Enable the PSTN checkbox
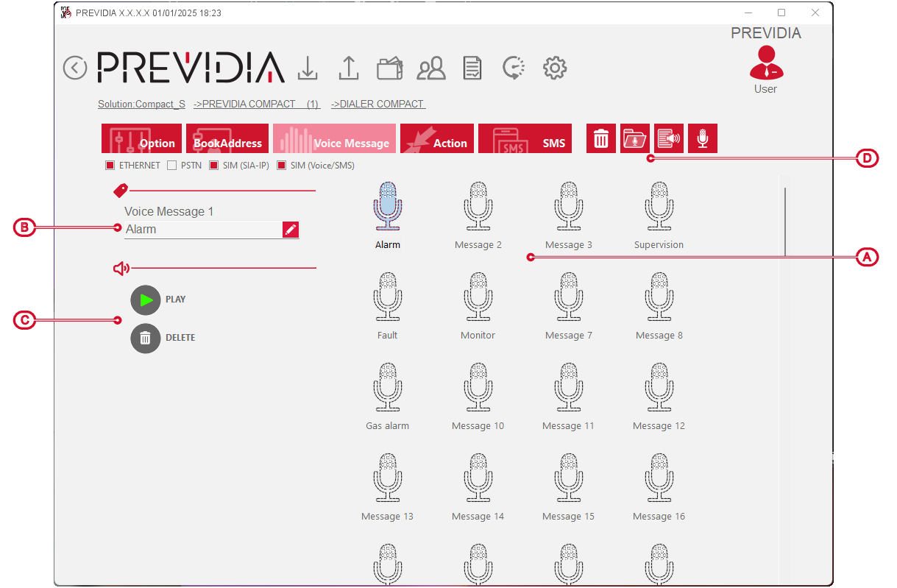This screenshot has width=897, height=588. tap(172, 166)
